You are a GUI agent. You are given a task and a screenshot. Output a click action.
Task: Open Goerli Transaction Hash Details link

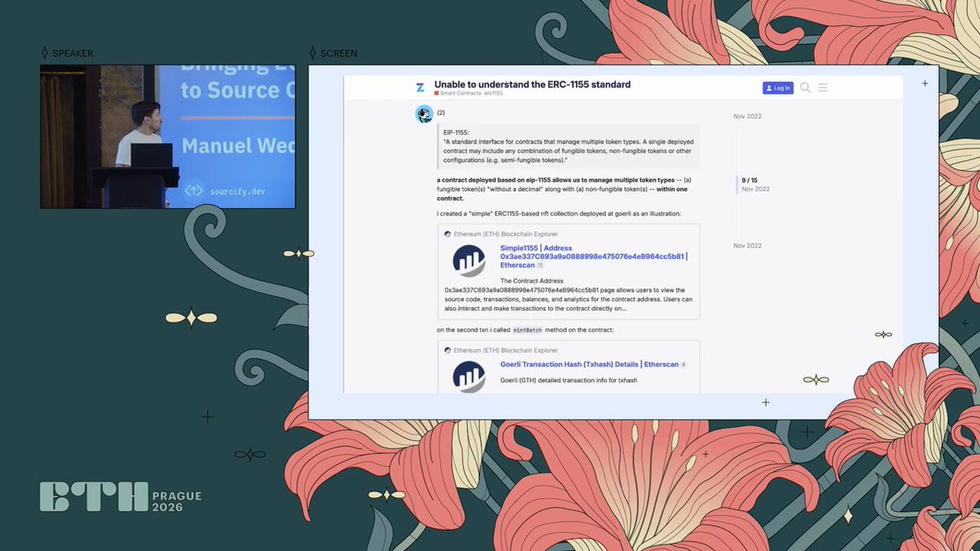[x=590, y=364]
